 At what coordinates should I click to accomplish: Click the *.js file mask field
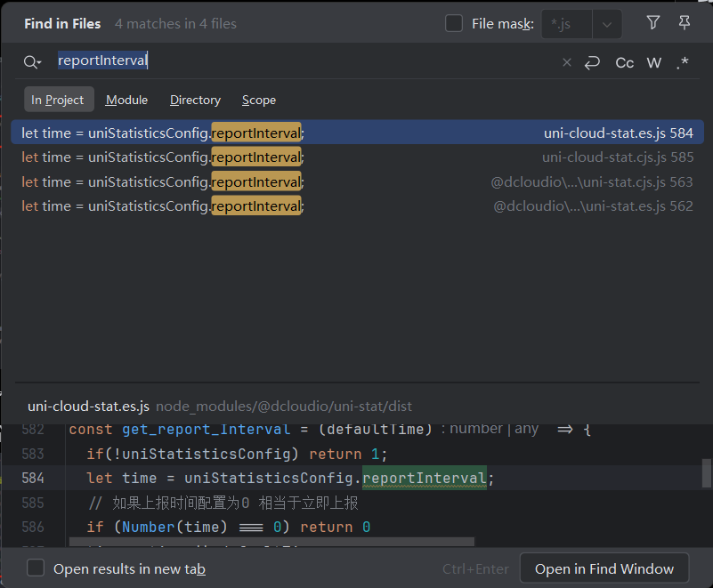pos(566,24)
